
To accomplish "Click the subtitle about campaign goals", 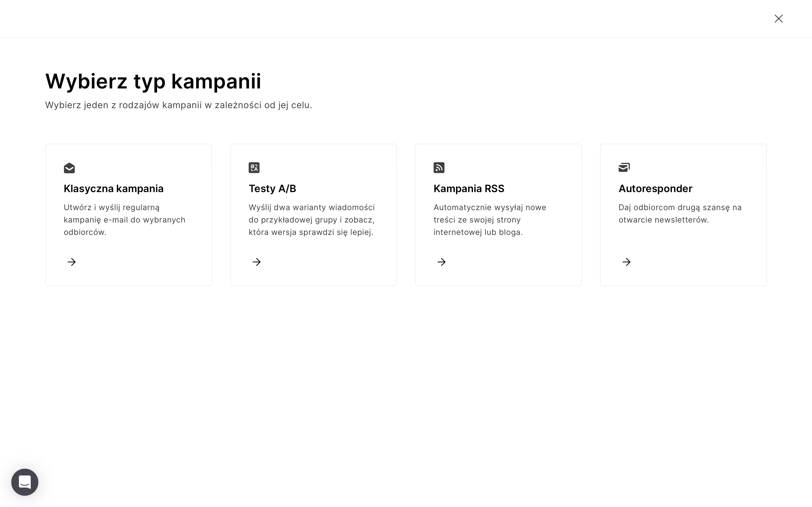I will [x=178, y=105].
